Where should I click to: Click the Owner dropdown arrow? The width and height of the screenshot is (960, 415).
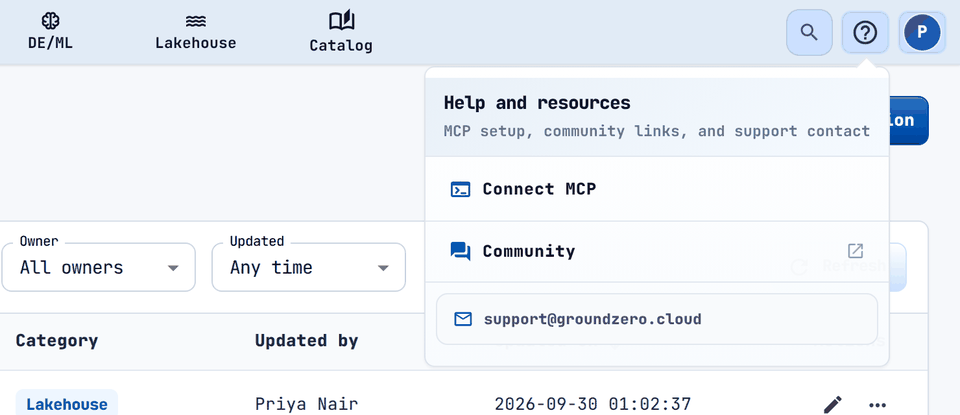tap(173, 268)
